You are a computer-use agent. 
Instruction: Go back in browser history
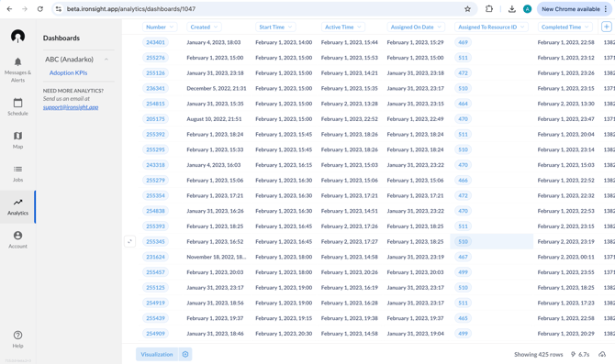tap(9, 9)
